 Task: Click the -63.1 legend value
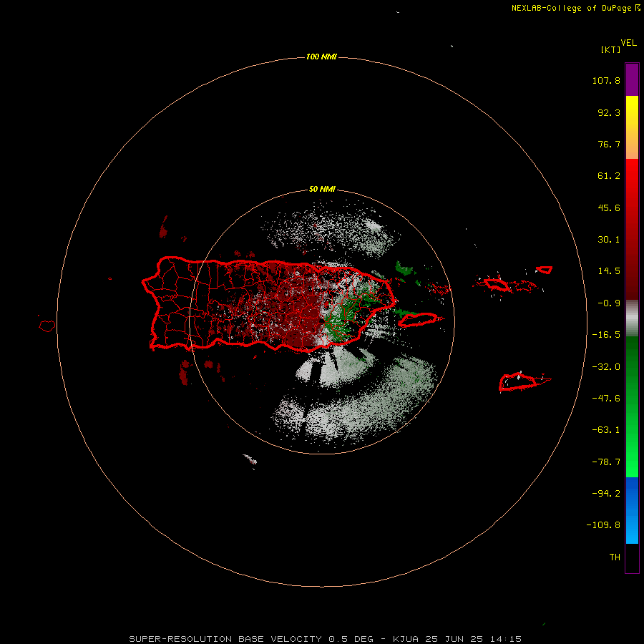pyautogui.click(x=606, y=430)
